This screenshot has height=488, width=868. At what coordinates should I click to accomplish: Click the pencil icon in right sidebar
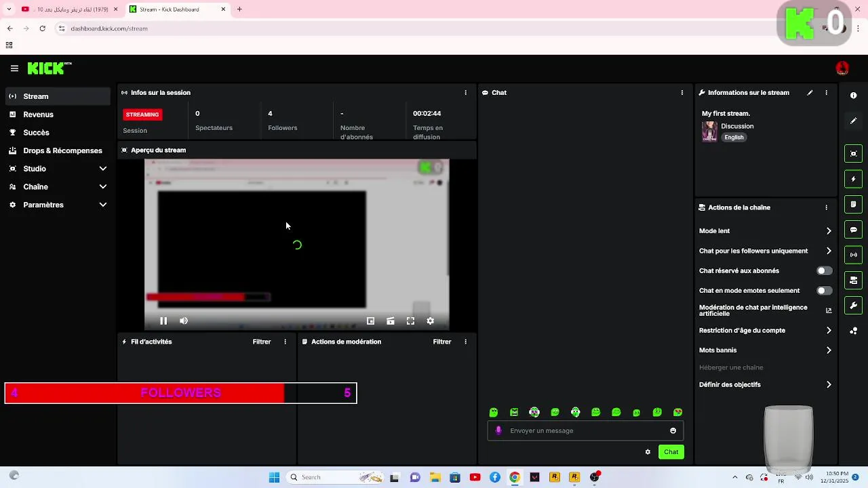(854, 121)
